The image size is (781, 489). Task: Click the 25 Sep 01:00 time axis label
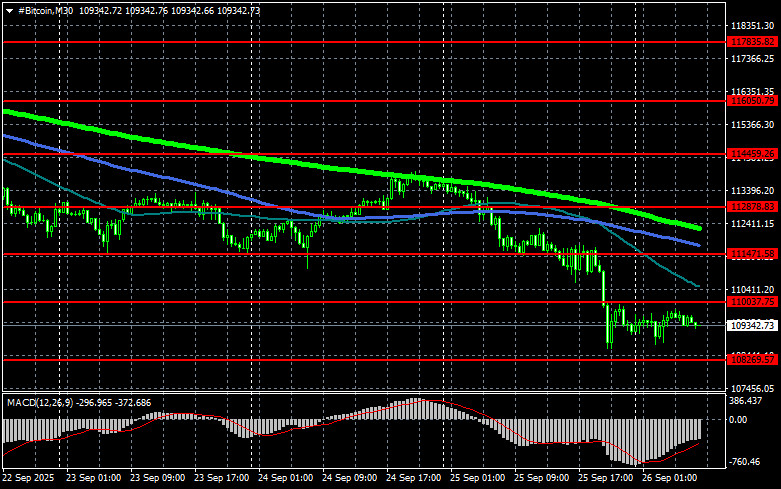click(x=477, y=478)
